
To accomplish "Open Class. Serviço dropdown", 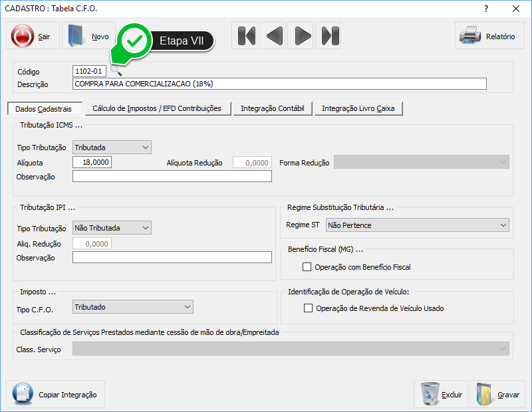I will pyautogui.click(x=291, y=349).
